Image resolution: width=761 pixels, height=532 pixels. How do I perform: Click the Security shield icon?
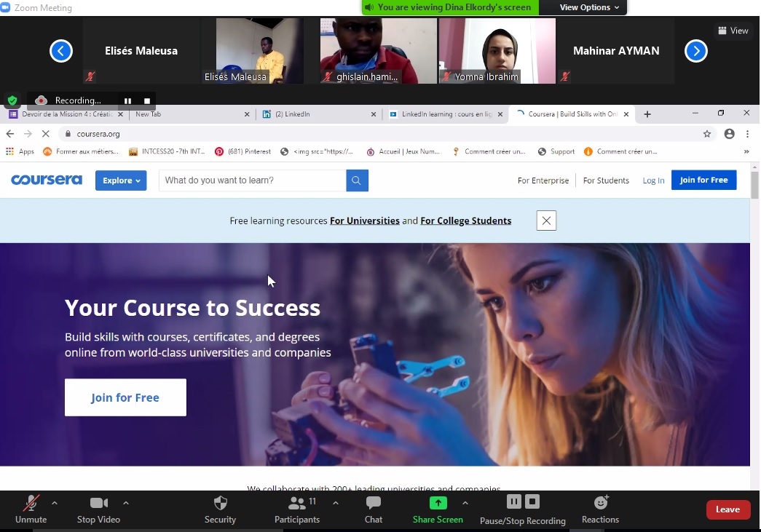220,504
